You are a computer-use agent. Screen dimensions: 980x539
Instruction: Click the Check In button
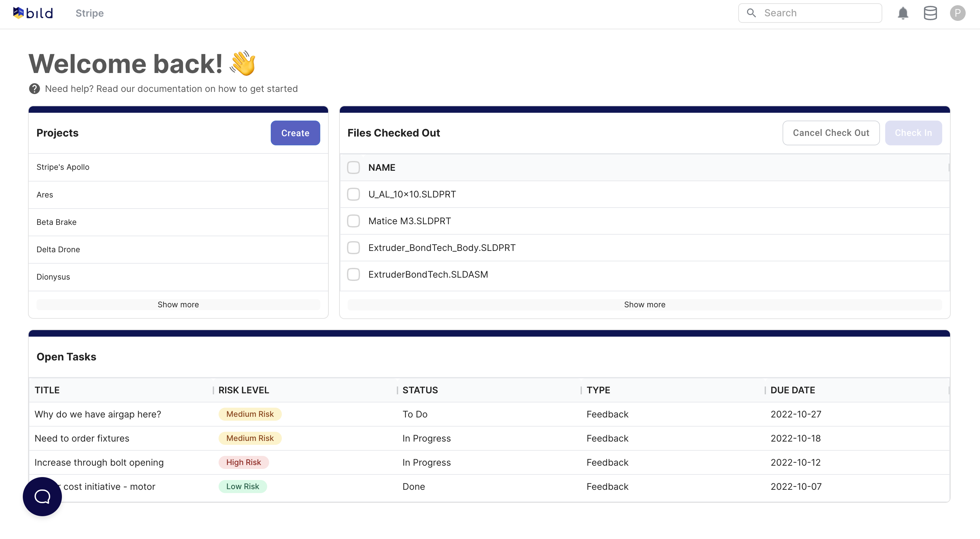click(914, 133)
